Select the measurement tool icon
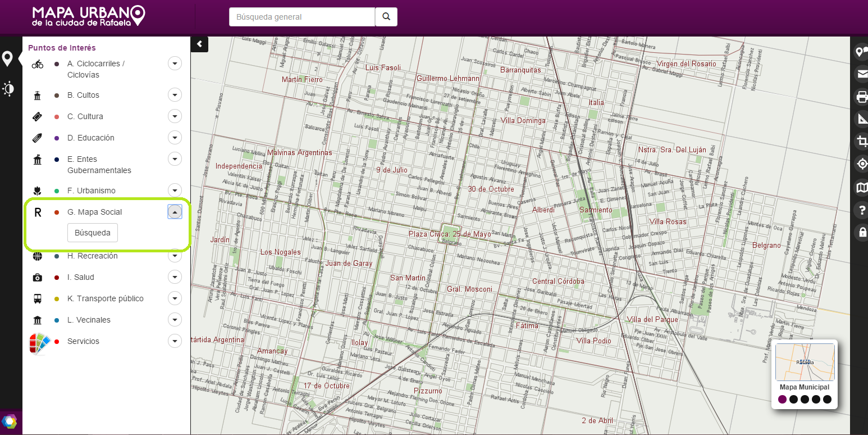Viewport: 868px width, 435px height. click(862, 119)
